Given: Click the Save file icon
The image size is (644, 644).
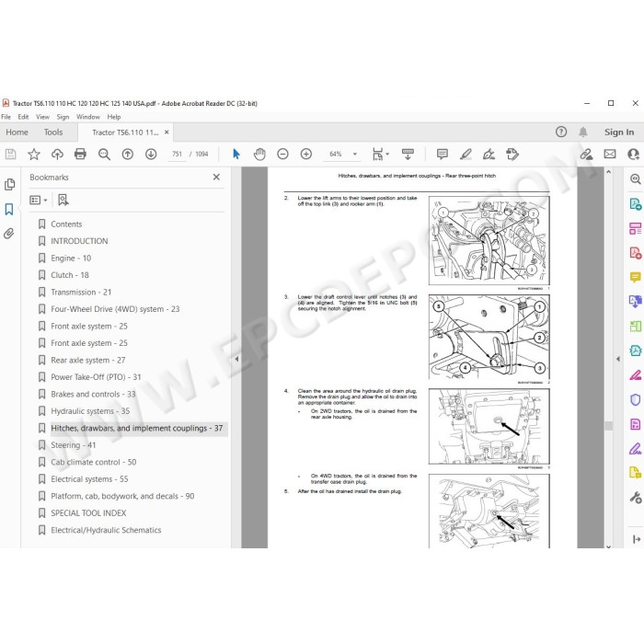Looking at the screenshot, I should tap(11, 155).
